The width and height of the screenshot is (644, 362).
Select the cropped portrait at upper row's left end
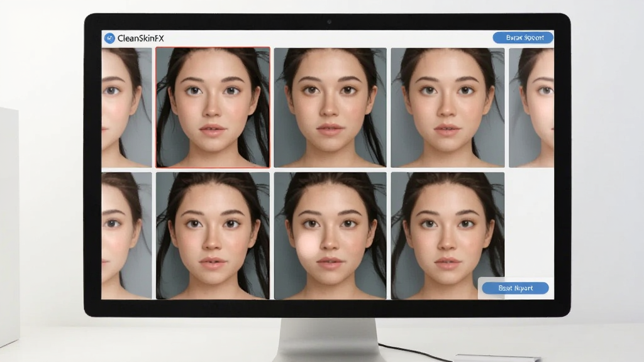pyautogui.click(x=126, y=107)
